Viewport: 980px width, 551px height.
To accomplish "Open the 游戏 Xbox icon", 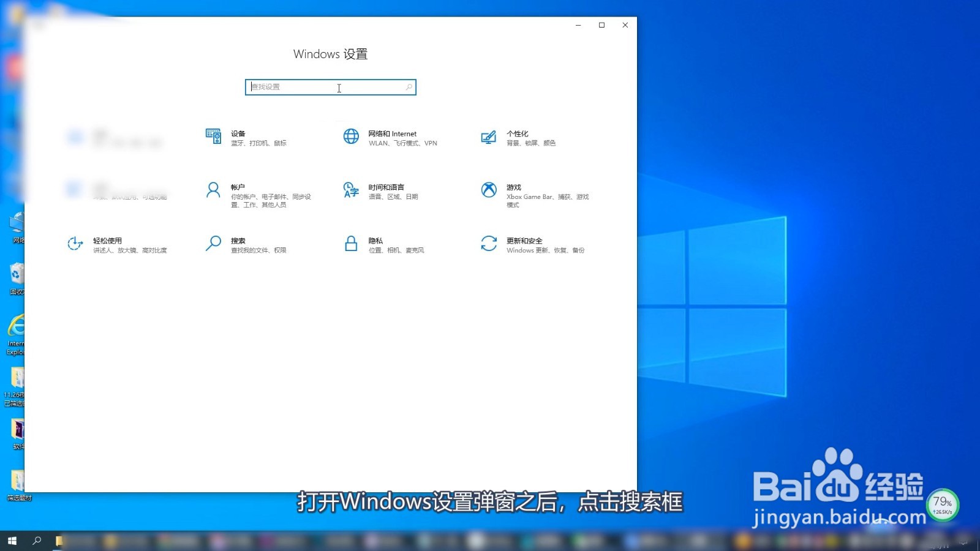I will coord(489,190).
